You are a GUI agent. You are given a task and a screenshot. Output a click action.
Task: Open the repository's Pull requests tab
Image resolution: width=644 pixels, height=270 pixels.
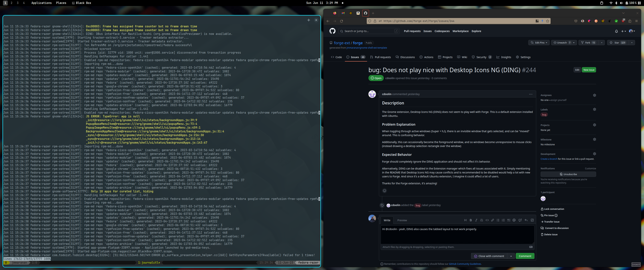380,57
